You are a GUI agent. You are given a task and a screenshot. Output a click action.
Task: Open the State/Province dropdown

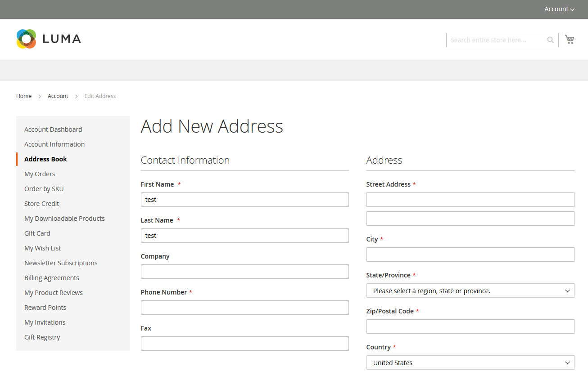[470, 290]
